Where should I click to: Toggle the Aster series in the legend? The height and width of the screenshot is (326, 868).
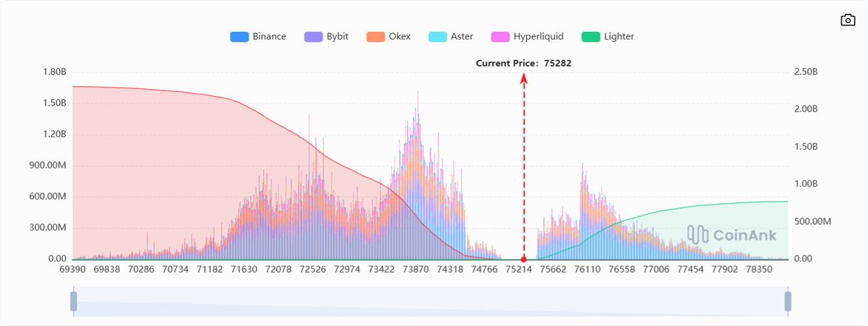tap(451, 36)
